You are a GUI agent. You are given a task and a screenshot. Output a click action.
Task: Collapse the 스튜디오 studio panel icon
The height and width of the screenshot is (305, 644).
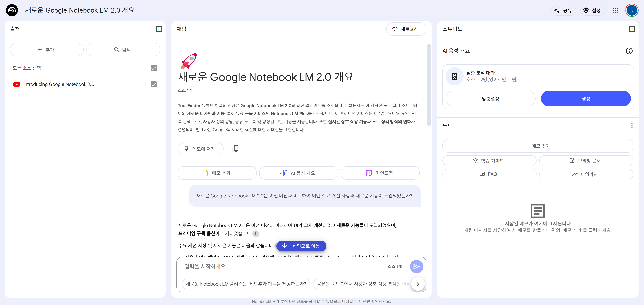[632, 29]
